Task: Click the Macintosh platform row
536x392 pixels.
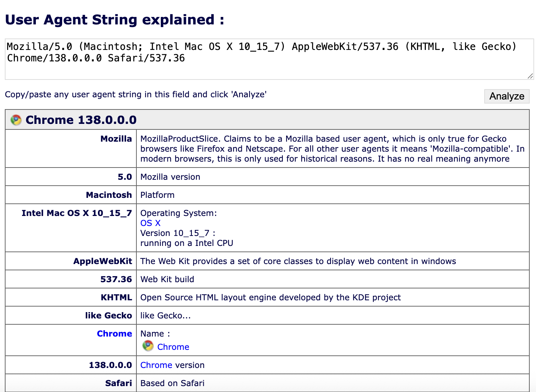Action: click(109, 195)
